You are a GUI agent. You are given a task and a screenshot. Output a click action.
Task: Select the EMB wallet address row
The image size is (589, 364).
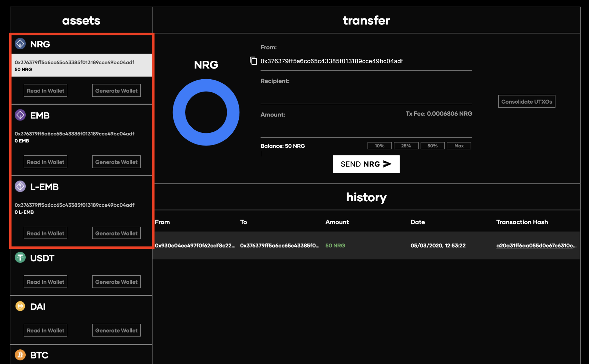click(82, 137)
